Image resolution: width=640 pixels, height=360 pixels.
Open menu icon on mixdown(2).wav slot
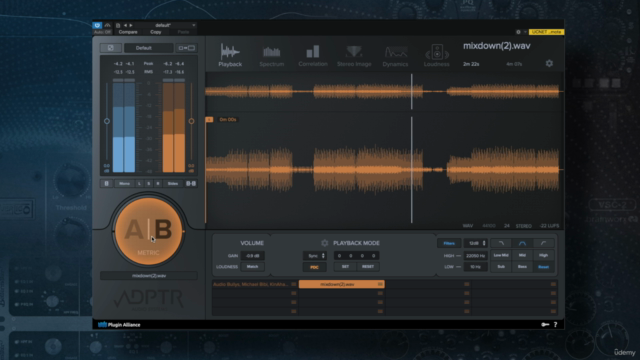click(x=380, y=284)
